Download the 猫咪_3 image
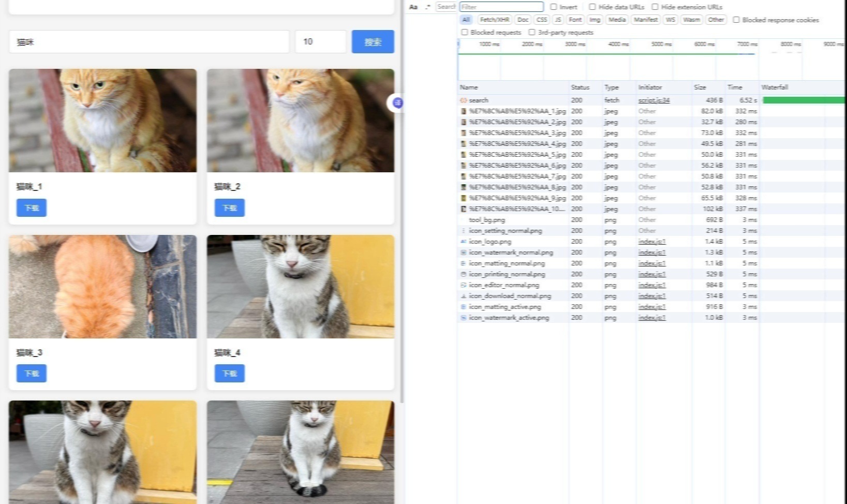Screen dimensions: 847x504 (32, 373)
